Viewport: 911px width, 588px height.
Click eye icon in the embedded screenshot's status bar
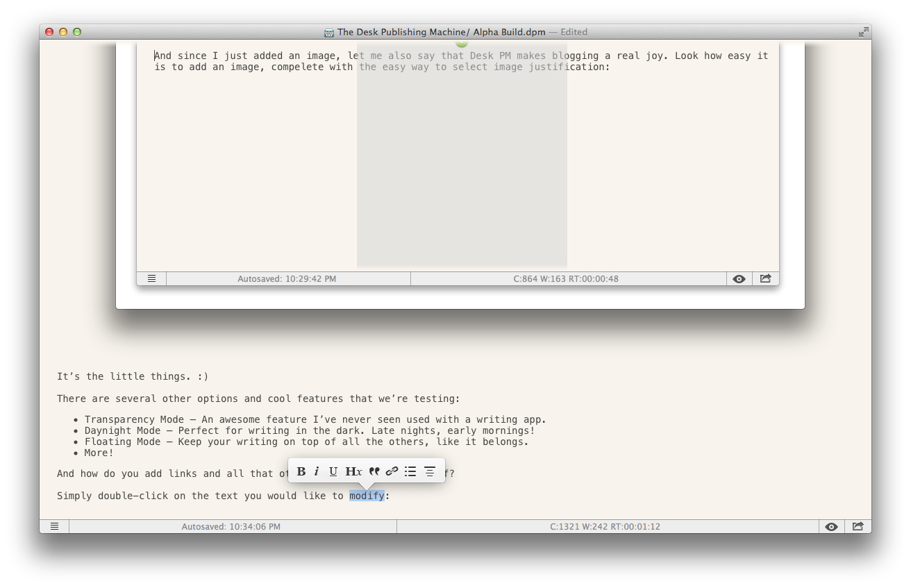coord(739,278)
